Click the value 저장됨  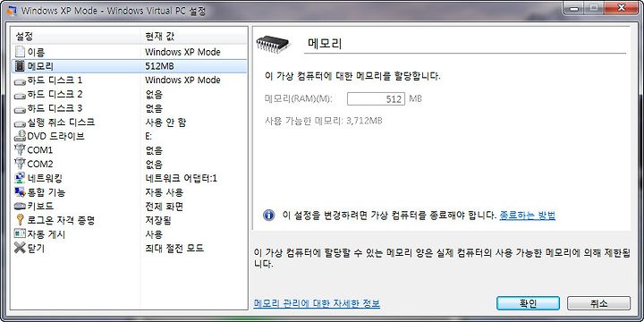[158, 220]
